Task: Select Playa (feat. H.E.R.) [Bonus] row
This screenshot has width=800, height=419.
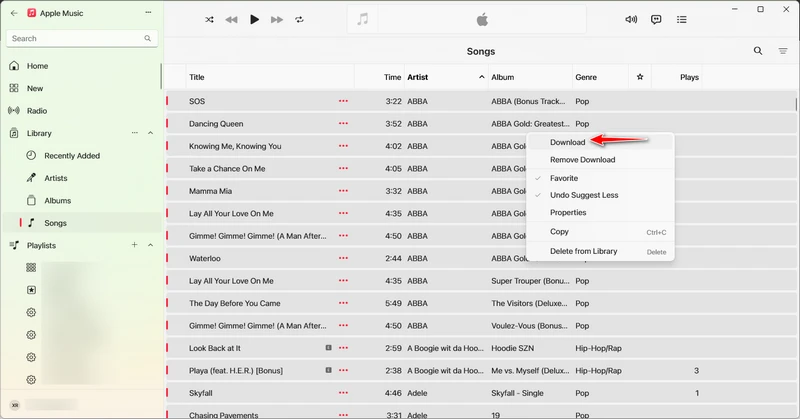Action: tap(480, 371)
